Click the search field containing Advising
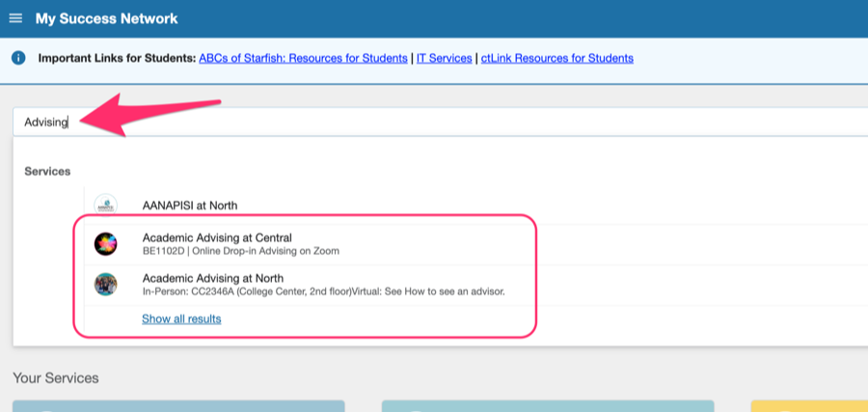This screenshot has height=412, width=868. (x=440, y=122)
